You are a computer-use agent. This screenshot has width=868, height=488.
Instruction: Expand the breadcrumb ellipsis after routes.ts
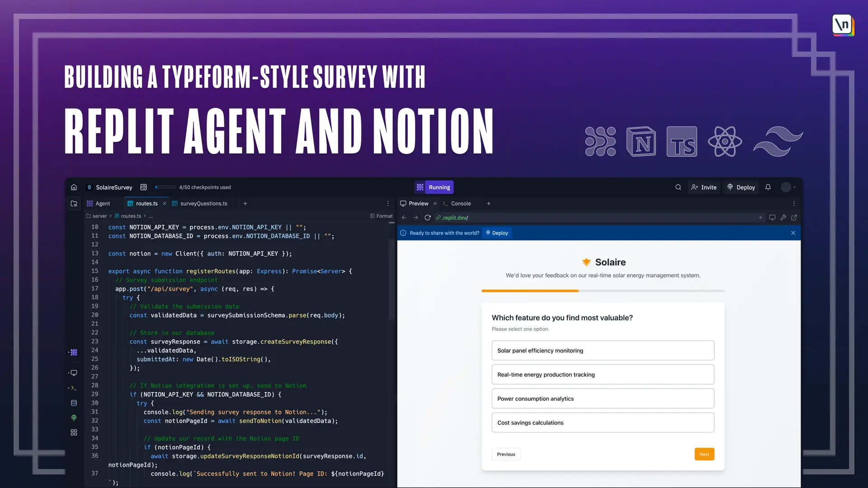tap(151, 216)
